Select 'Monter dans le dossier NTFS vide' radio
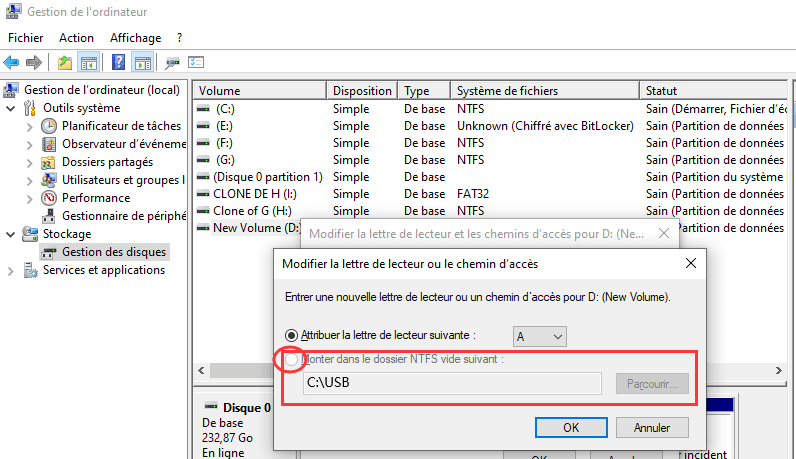The width and height of the screenshot is (796, 459). point(292,359)
